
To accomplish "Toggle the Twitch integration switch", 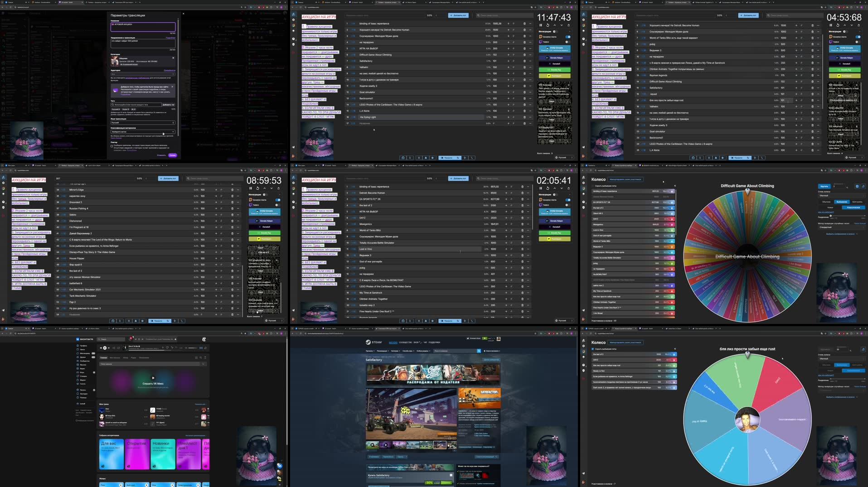I will point(567,42).
